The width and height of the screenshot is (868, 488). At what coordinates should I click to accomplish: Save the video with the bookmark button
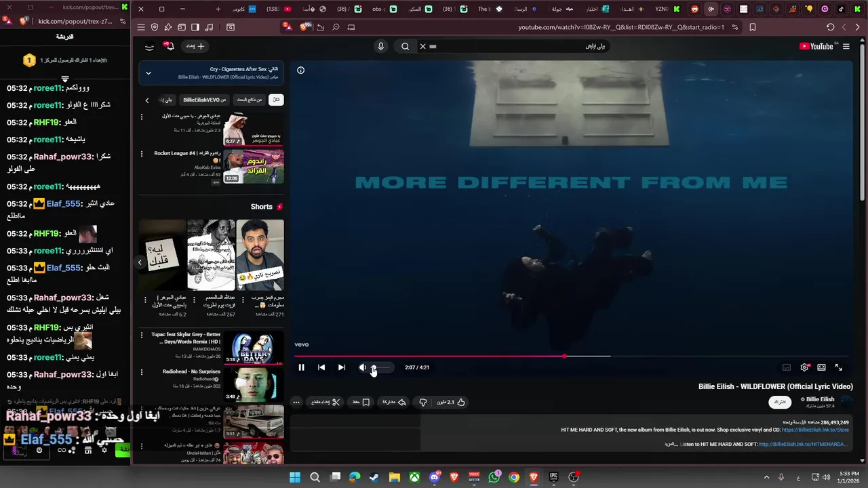[x=361, y=402]
